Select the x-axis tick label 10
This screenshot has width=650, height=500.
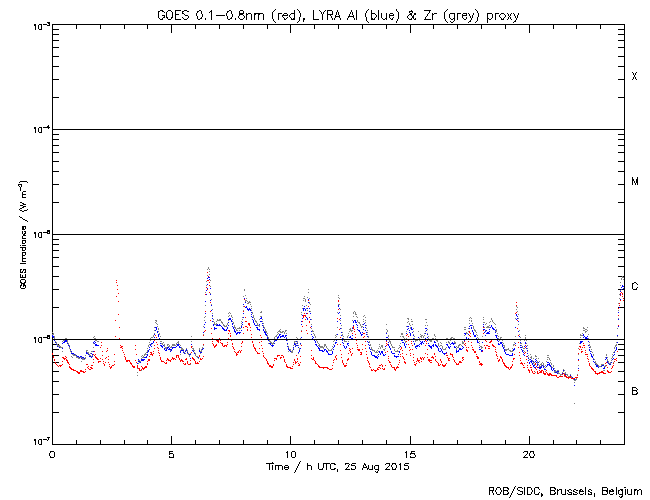(290, 453)
